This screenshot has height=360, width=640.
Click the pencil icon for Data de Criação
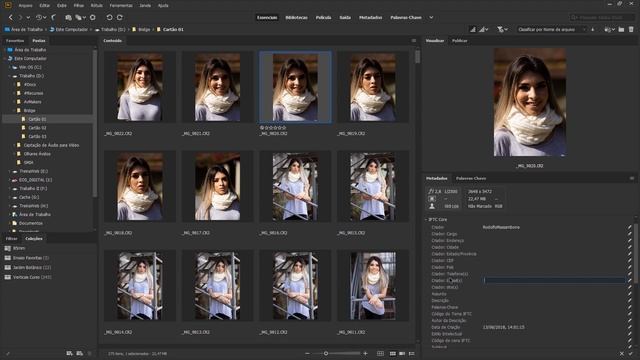click(630, 327)
